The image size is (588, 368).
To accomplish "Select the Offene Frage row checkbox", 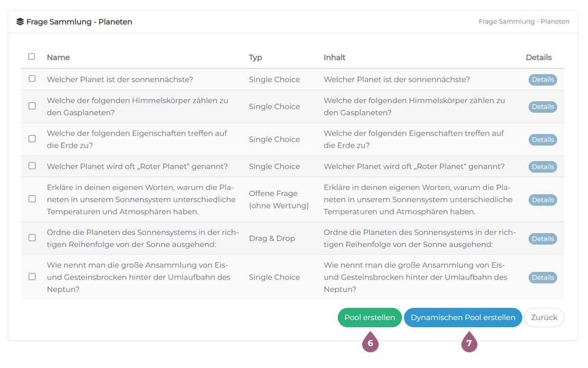I will tap(32, 199).
